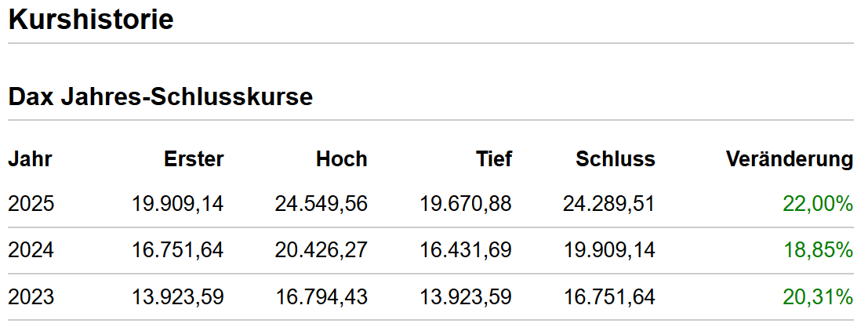The width and height of the screenshot is (868, 327).
Task: Select the Veränderung column header
Action: (790, 159)
